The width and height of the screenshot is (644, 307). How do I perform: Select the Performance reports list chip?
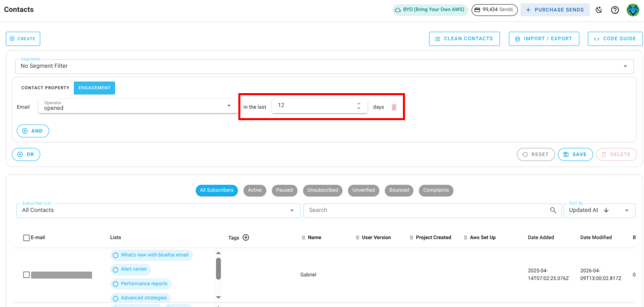141,284
